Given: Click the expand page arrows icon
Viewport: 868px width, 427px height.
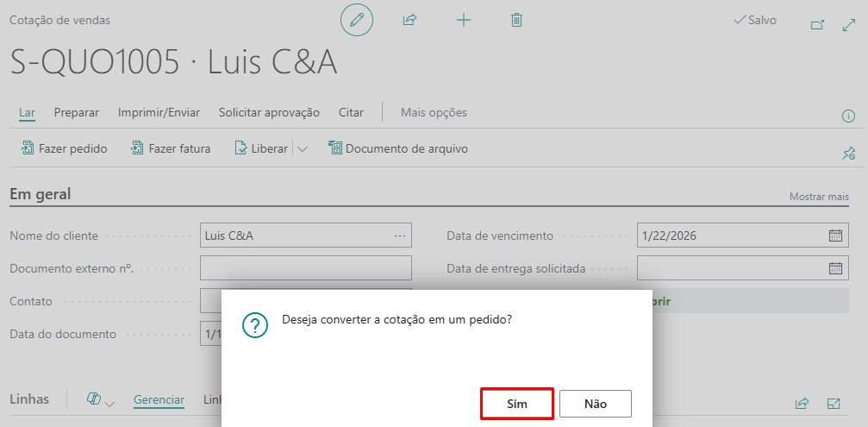Looking at the screenshot, I should pyautogui.click(x=848, y=25).
